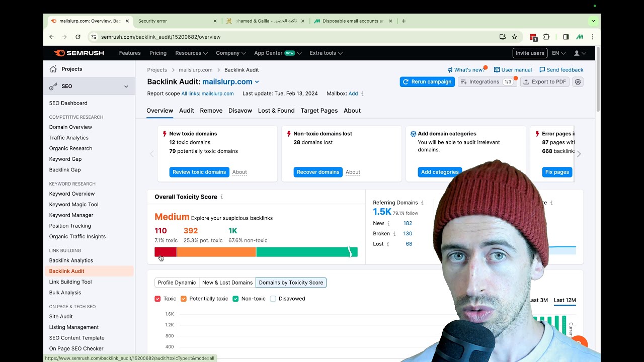Show previous cards with left carousel arrow
Screen dimensions: 644x362
[151, 154]
